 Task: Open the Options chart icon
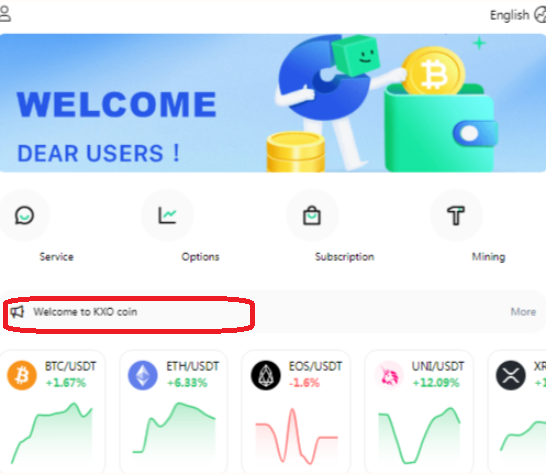[167, 216]
